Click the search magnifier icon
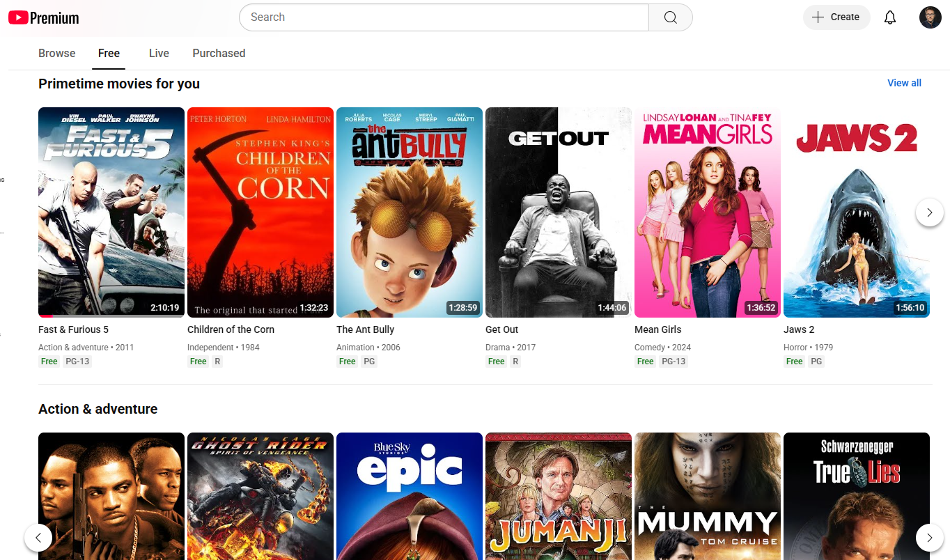This screenshot has width=950, height=560. click(669, 17)
